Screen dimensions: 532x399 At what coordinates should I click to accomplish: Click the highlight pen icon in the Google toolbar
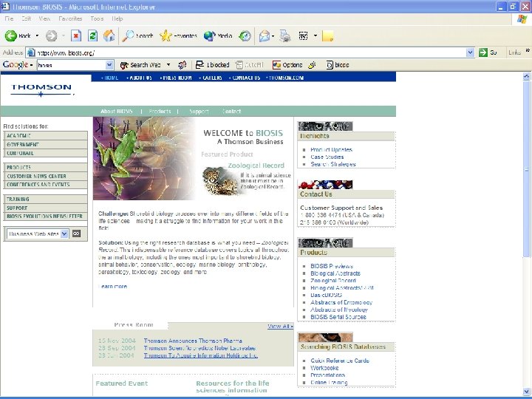(312, 65)
